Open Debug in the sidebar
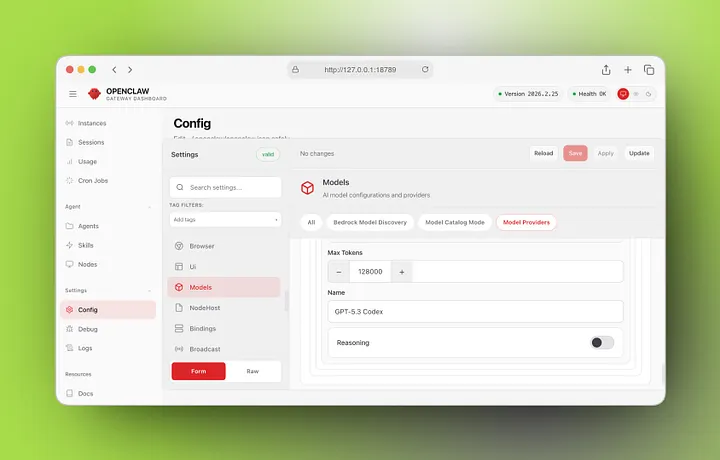 pos(87,329)
